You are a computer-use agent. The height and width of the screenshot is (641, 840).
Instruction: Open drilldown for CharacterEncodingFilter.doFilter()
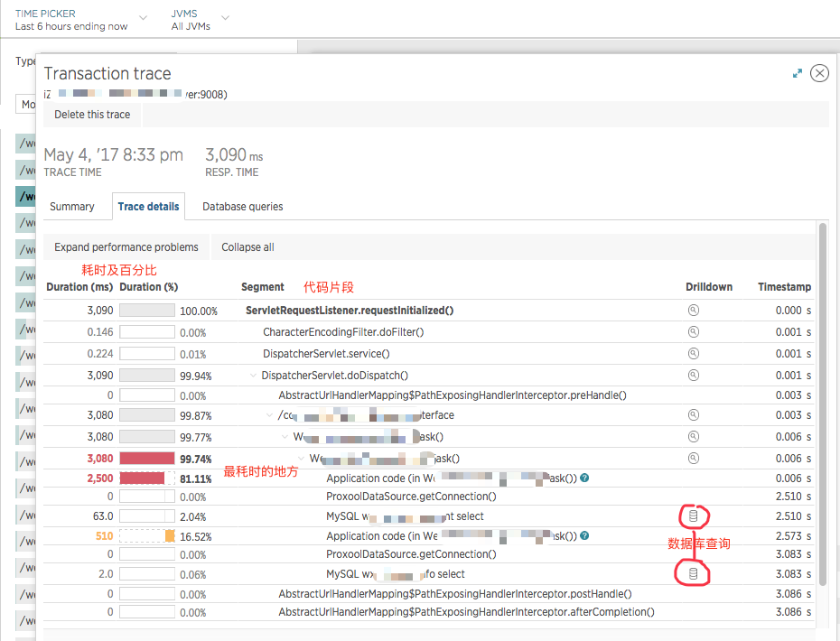(x=693, y=331)
